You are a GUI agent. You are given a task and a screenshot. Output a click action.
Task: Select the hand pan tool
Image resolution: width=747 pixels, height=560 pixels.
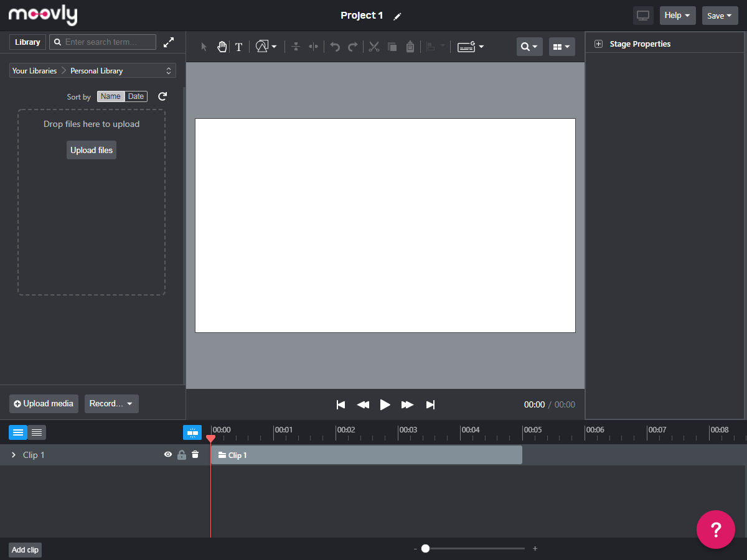[222, 47]
